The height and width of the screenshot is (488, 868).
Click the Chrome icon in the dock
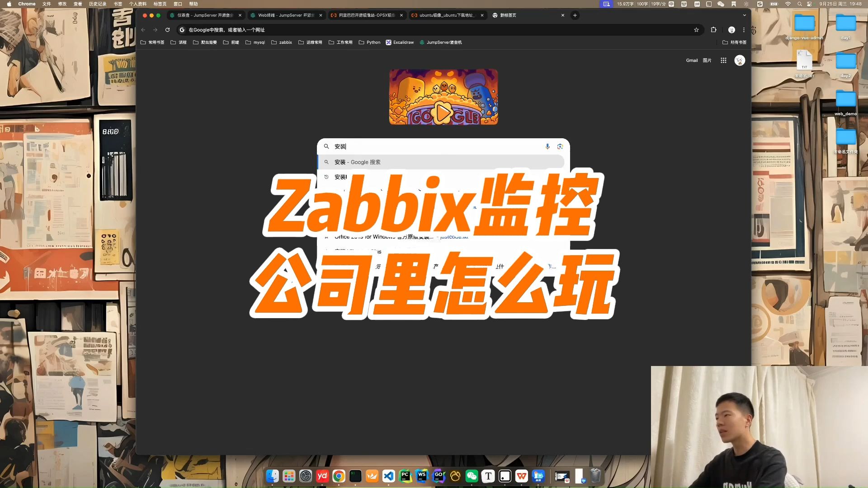pos(339,476)
